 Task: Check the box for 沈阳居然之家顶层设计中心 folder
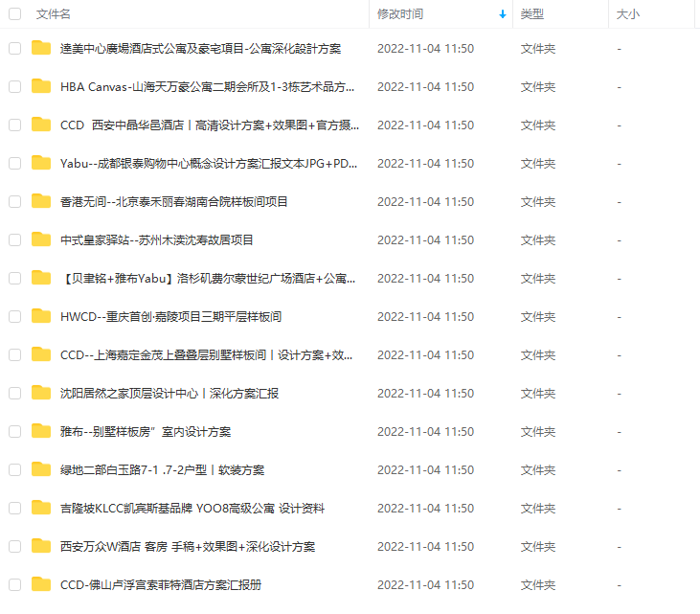(x=14, y=394)
